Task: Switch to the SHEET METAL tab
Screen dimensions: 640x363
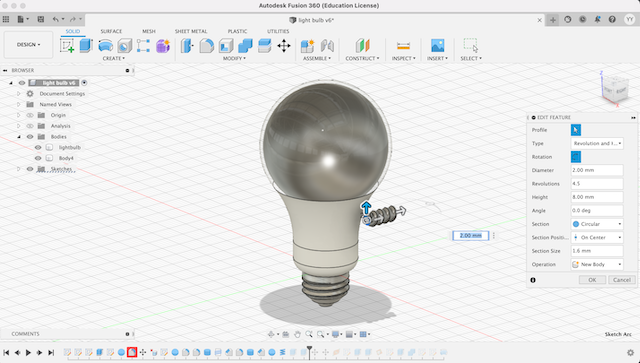Action: click(x=191, y=31)
